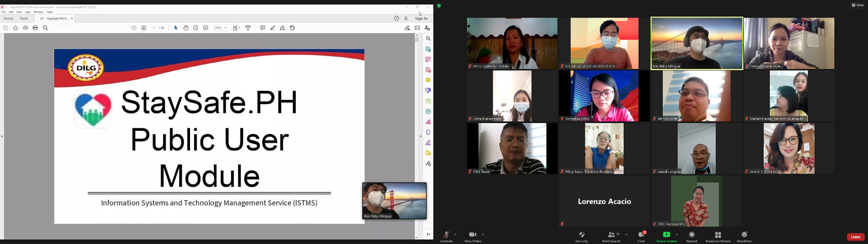Unmute the microphone in Zoom
The width and height of the screenshot is (868, 244).
coord(446,236)
